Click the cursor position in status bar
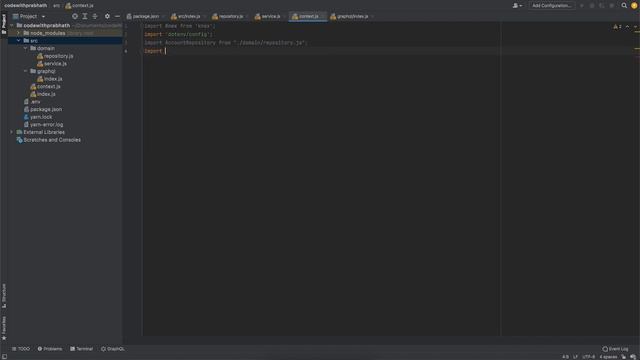Image resolution: width=640 pixels, height=360 pixels. (x=565, y=357)
